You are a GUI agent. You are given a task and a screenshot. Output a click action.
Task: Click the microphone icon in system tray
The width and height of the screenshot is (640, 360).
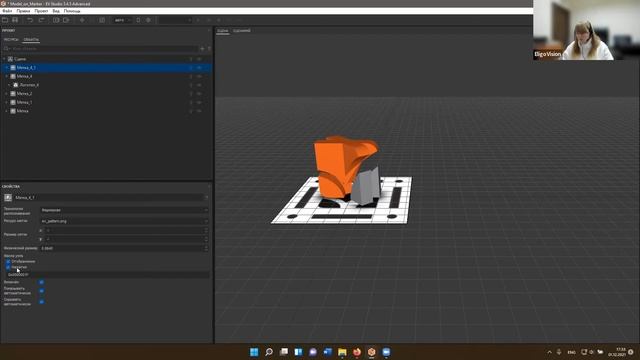point(559,352)
